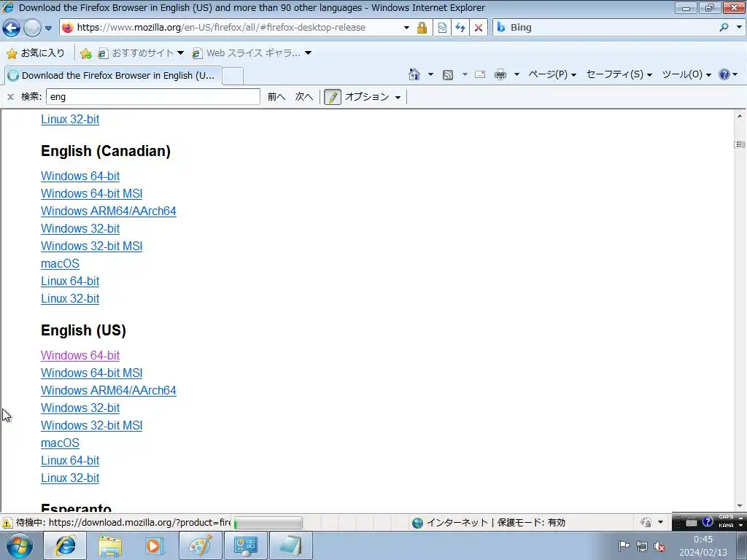The image size is (747, 560).
Task: Click 前へ to find previous match
Action: click(x=276, y=97)
